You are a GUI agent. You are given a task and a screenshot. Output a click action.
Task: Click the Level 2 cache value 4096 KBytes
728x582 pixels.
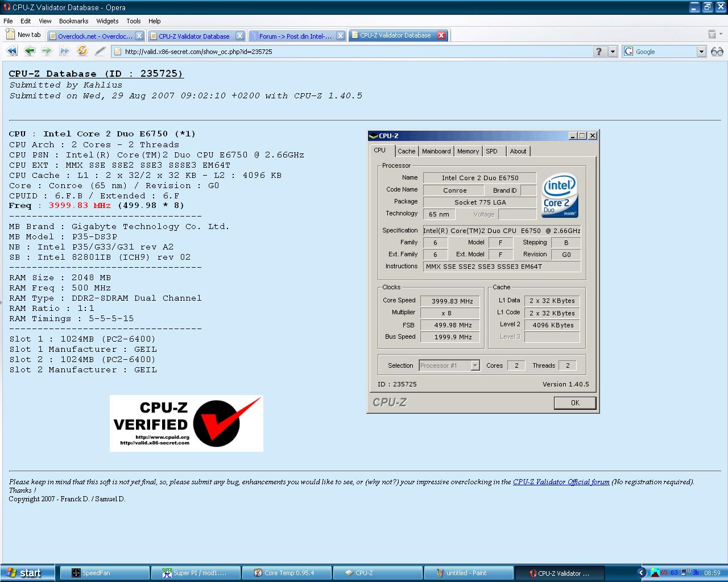coord(552,325)
